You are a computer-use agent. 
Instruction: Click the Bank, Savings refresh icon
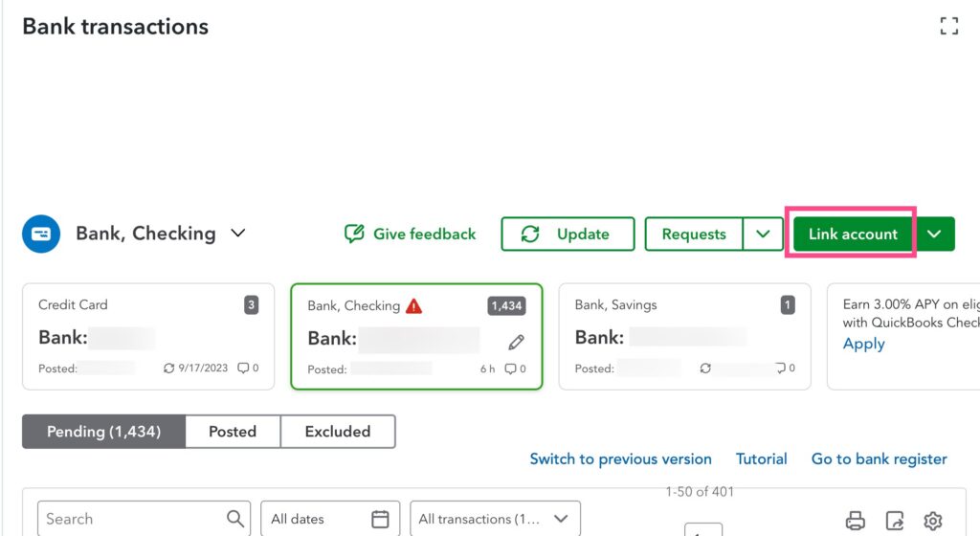pyautogui.click(x=705, y=368)
